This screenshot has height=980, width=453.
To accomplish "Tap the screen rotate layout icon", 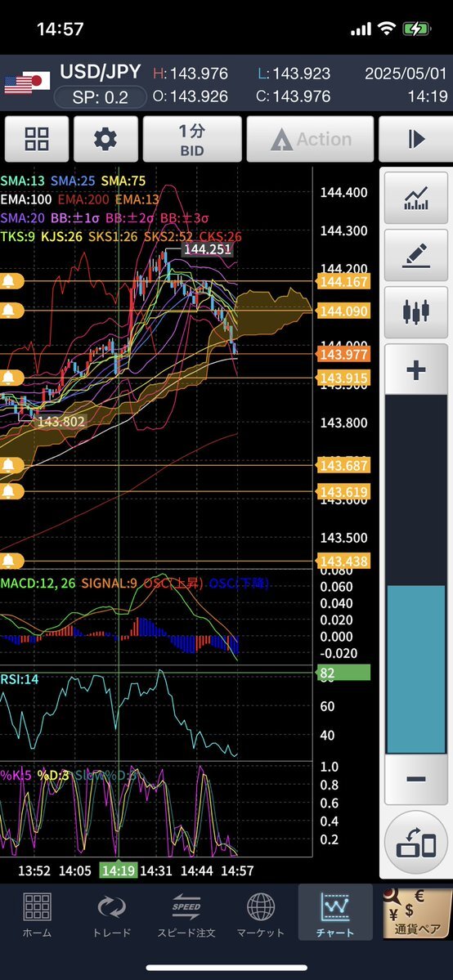I will [416, 842].
